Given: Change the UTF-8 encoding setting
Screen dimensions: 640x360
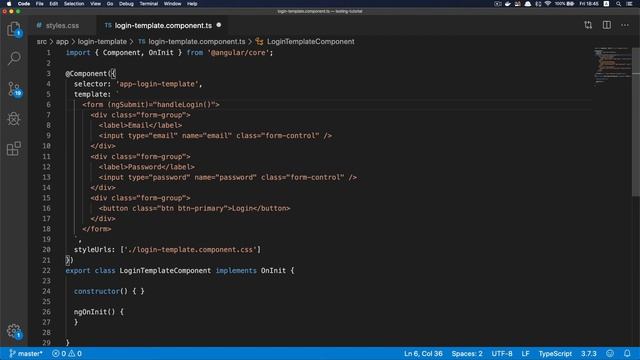Looking at the screenshot, I should (x=502, y=353).
